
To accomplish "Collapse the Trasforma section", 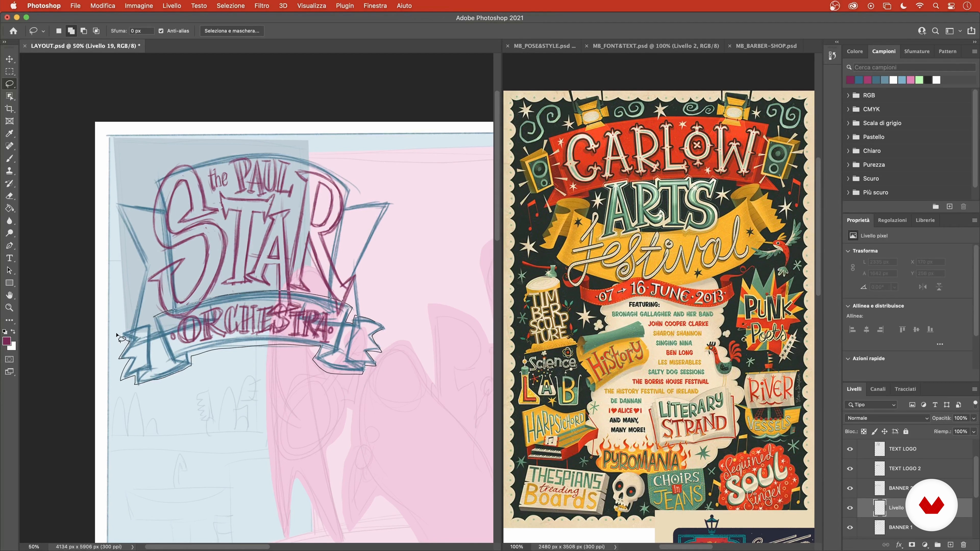I will (x=848, y=251).
